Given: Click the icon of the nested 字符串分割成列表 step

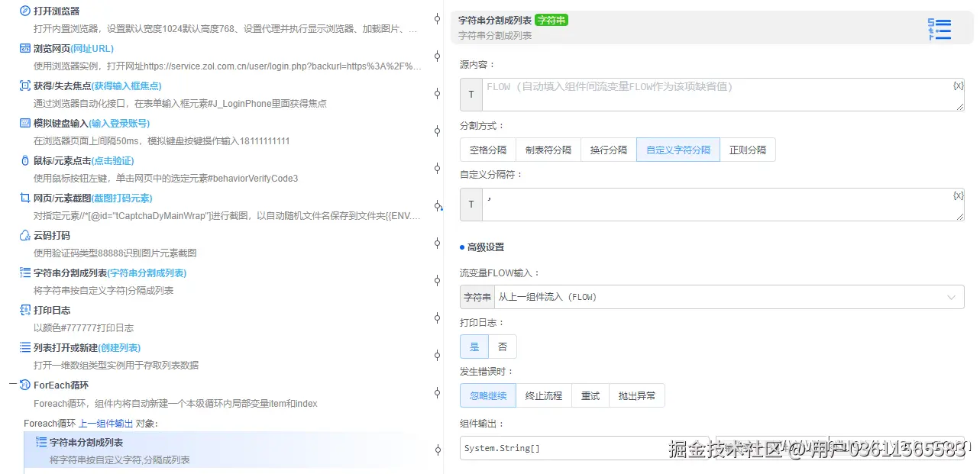Looking at the screenshot, I should (41, 442).
